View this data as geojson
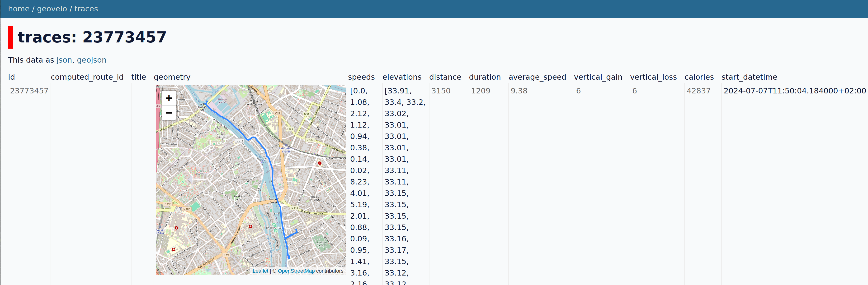The width and height of the screenshot is (868, 285). pyautogui.click(x=91, y=60)
